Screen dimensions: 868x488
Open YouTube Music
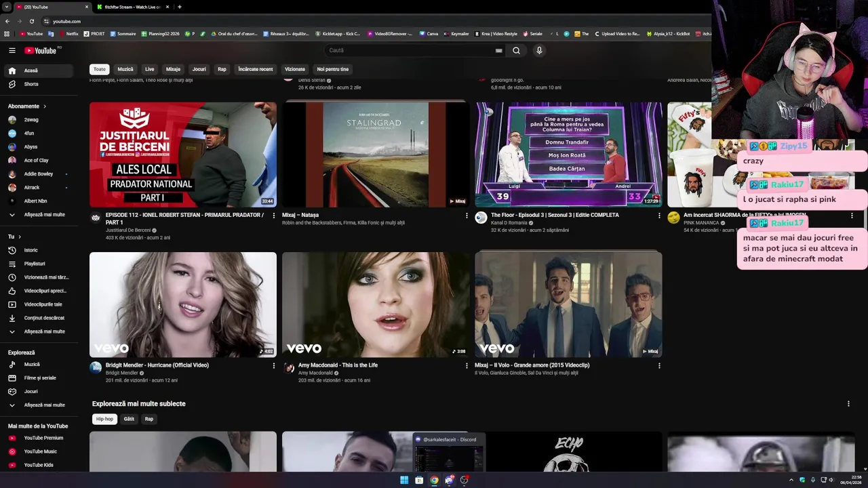[x=39, y=451]
